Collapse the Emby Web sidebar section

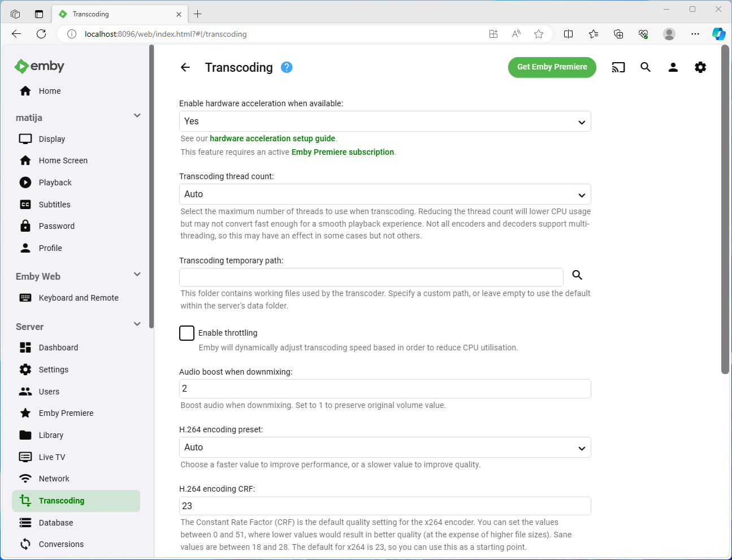coord(137,275)
